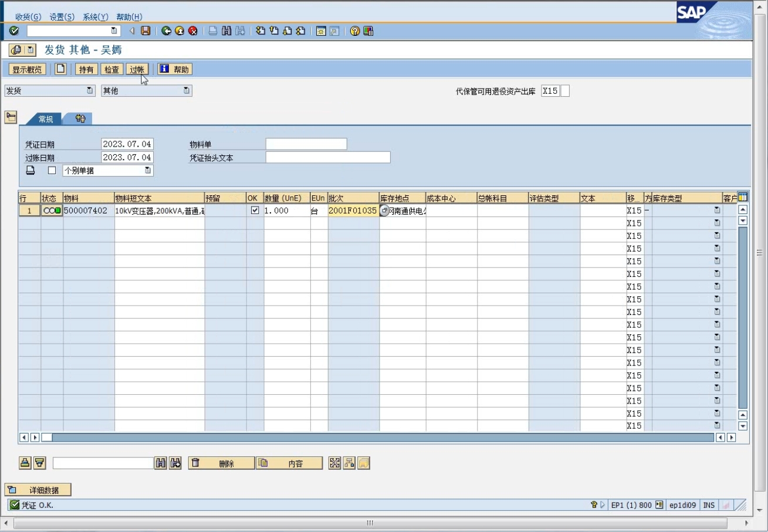Switch to the 常规 tab
Image resolution: width=768 pixels, height=532 pixels.
46,119
